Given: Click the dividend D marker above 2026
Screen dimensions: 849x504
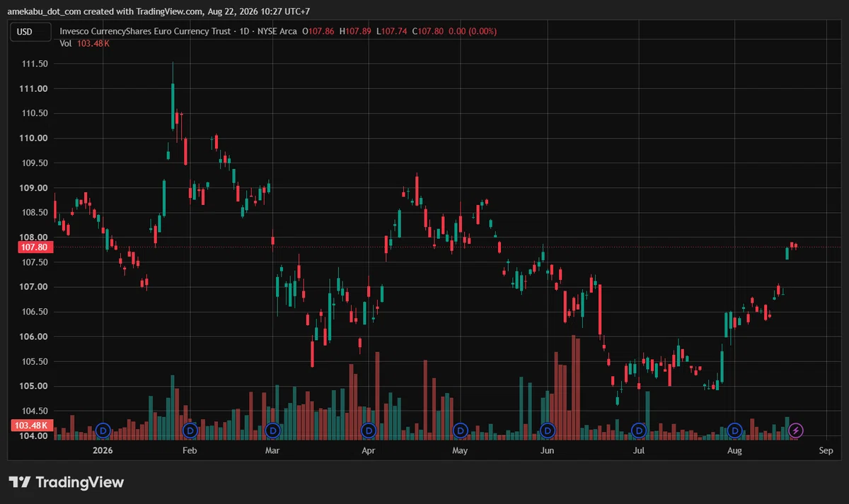Looking at the screenshot, I should pos(103,430).
